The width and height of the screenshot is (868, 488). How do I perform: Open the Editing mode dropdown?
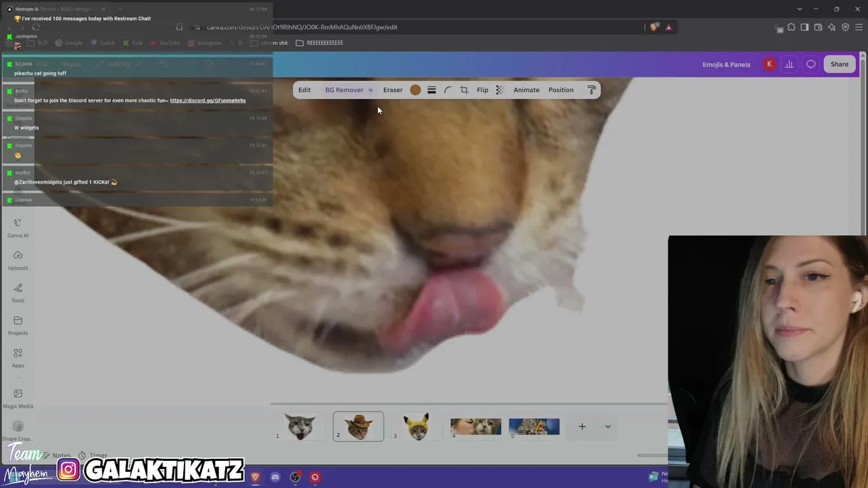[x=119, y=64]
